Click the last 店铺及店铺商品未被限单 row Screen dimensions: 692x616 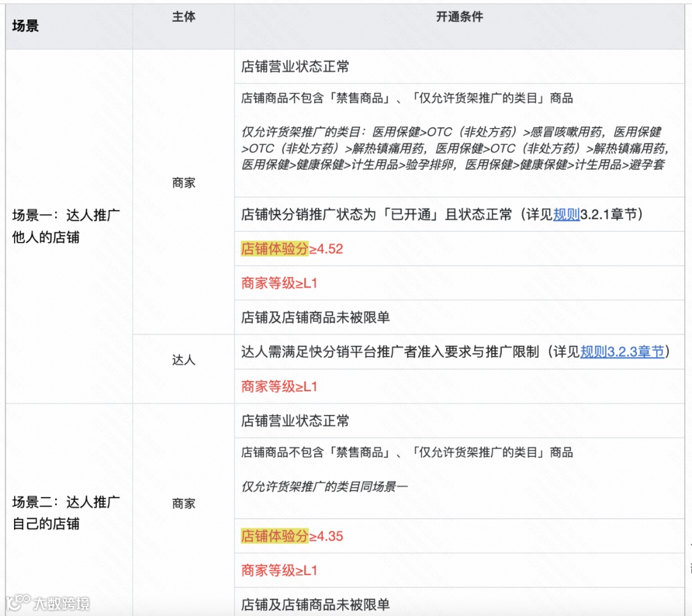click(459, 603)
